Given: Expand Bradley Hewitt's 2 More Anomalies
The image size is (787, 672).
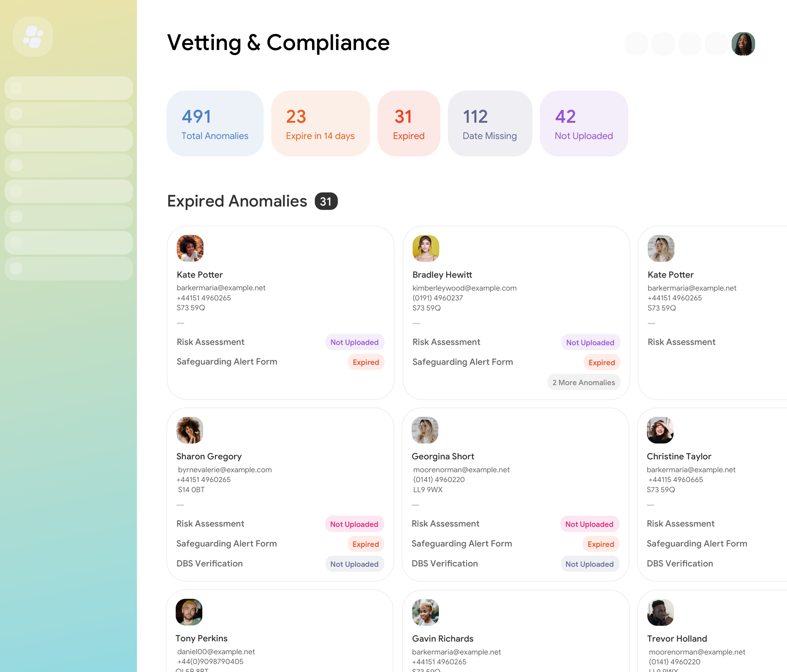Looking at the screenshot, I should (x=583, y=383).
